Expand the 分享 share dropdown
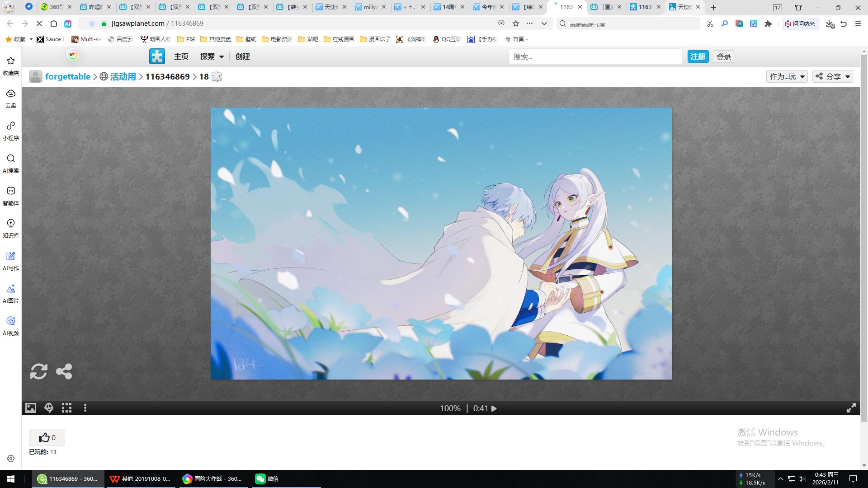The image size is (868, 488). pos(832,76)
